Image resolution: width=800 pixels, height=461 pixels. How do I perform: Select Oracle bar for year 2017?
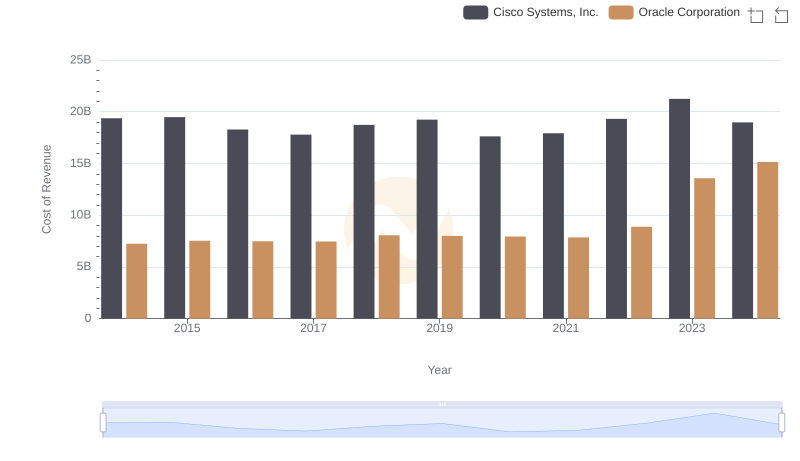pos(326,280)
